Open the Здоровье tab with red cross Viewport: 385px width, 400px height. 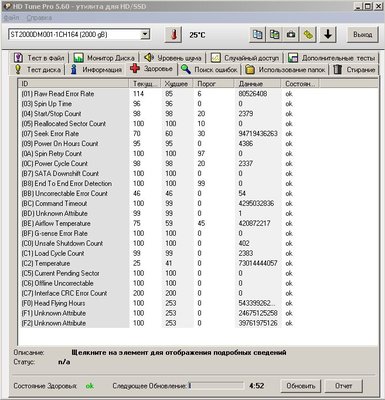tap(152, 69)
